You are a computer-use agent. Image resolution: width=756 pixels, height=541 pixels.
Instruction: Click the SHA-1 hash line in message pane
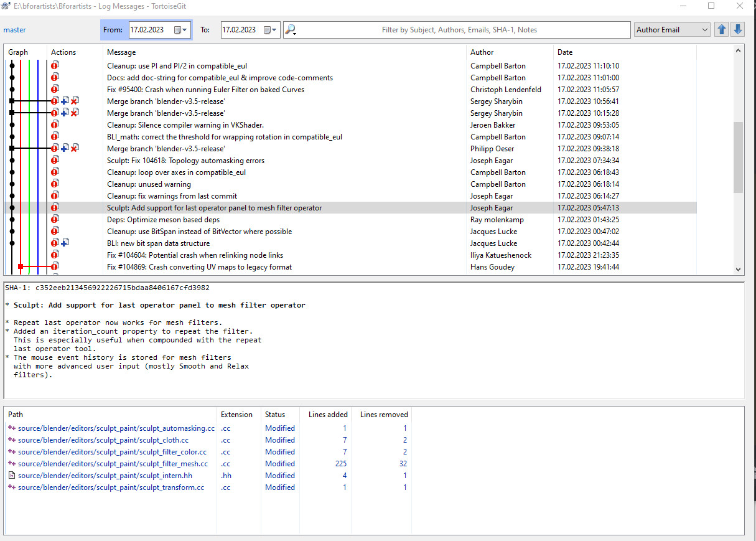click(107, 288)
